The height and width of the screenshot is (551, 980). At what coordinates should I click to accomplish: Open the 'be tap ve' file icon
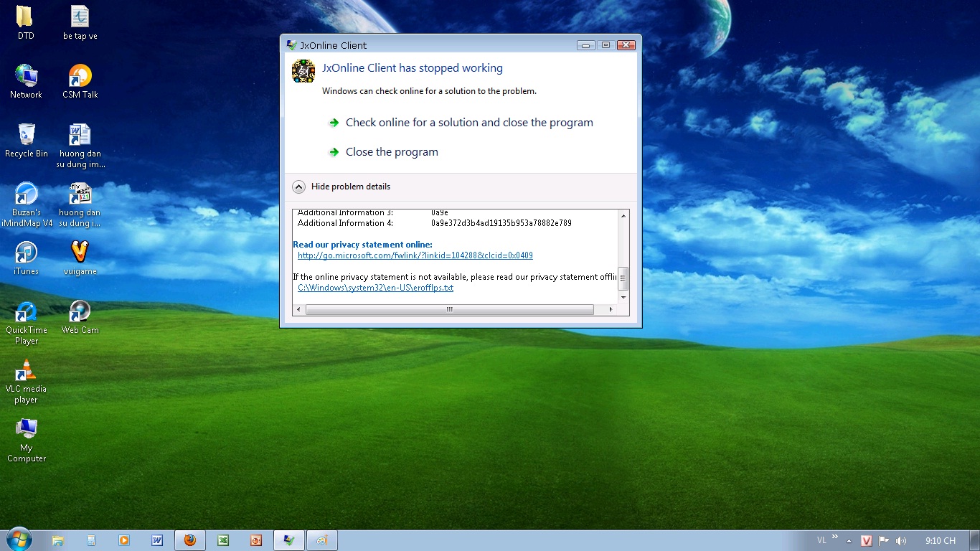point(80,22)
